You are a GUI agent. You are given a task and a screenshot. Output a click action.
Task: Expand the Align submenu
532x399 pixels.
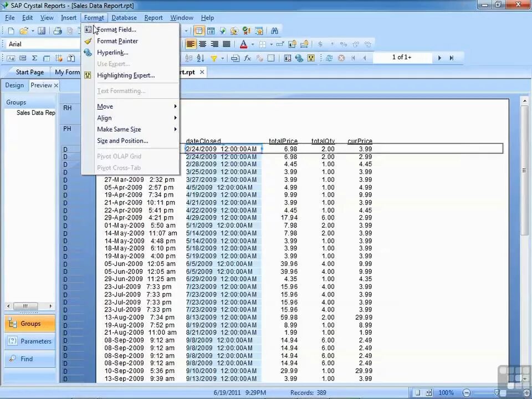tap(131, 118)
